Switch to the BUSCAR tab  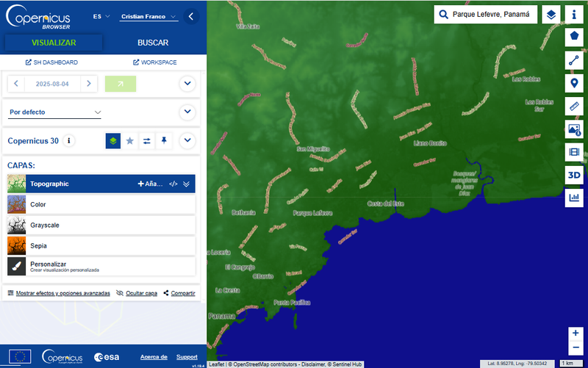click(153, 43)
